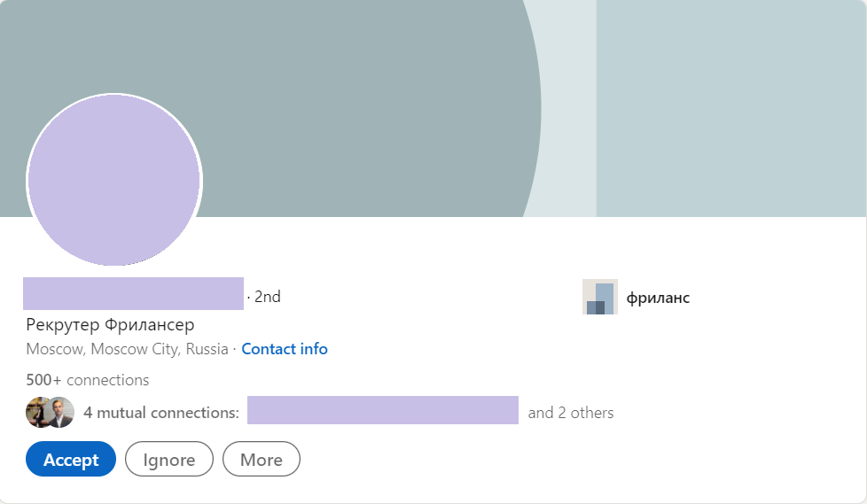The height and width of the screenshot is (504, 867).
Task: Open the фриланс company name link
Action: pos(658,298)
